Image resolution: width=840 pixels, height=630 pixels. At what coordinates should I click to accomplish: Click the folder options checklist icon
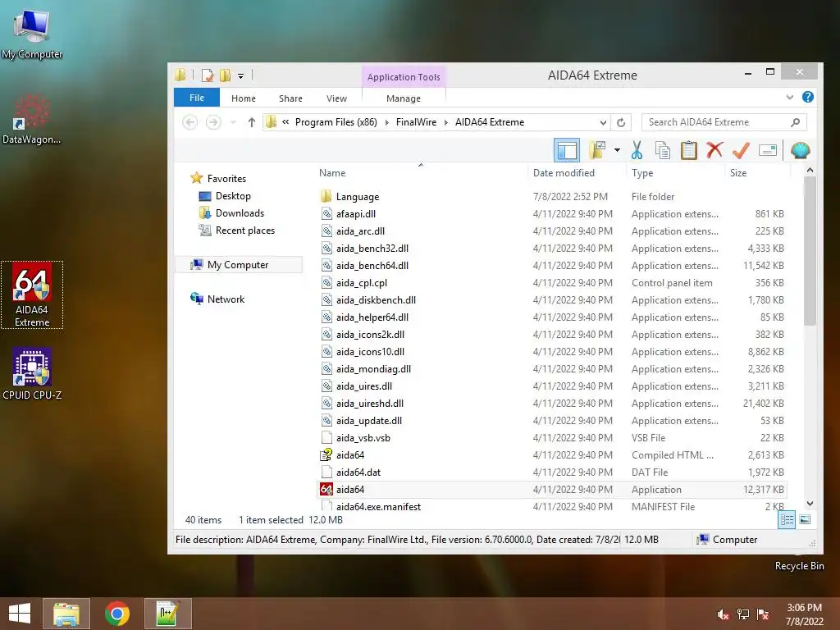(597, 151)
